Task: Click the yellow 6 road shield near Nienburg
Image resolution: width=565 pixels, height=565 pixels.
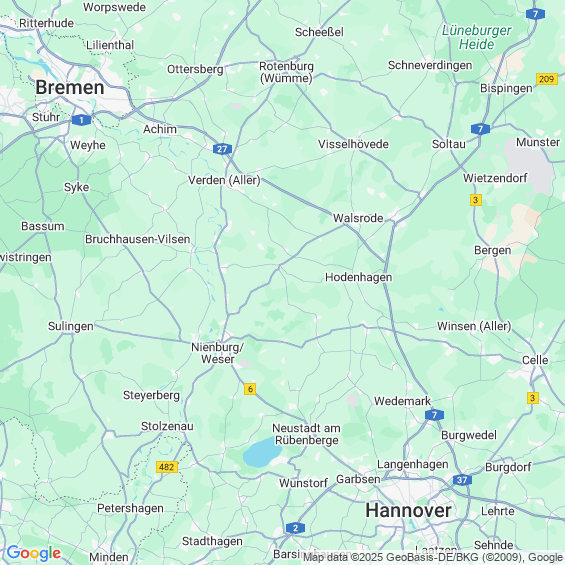Action: point(250,389)
